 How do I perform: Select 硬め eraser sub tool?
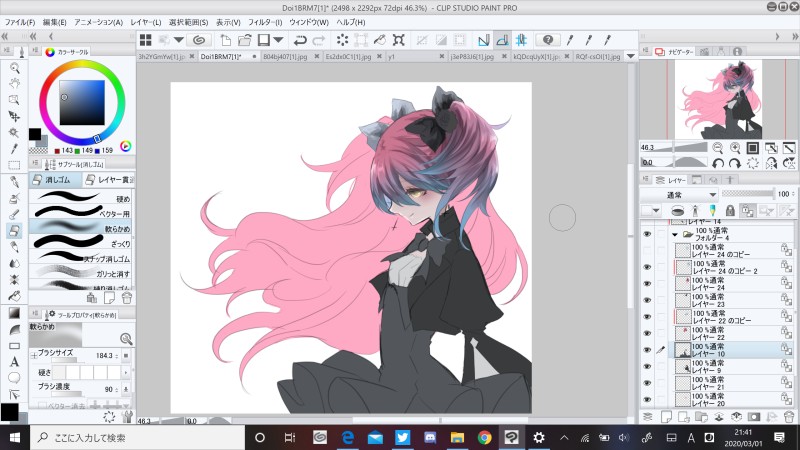82,198
